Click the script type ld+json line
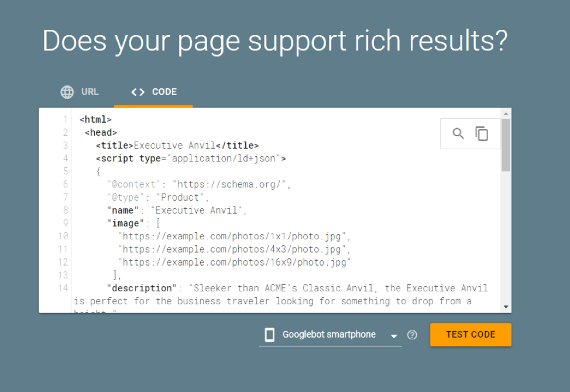Viewport: 570px width, 392px height. coord(190,159)
